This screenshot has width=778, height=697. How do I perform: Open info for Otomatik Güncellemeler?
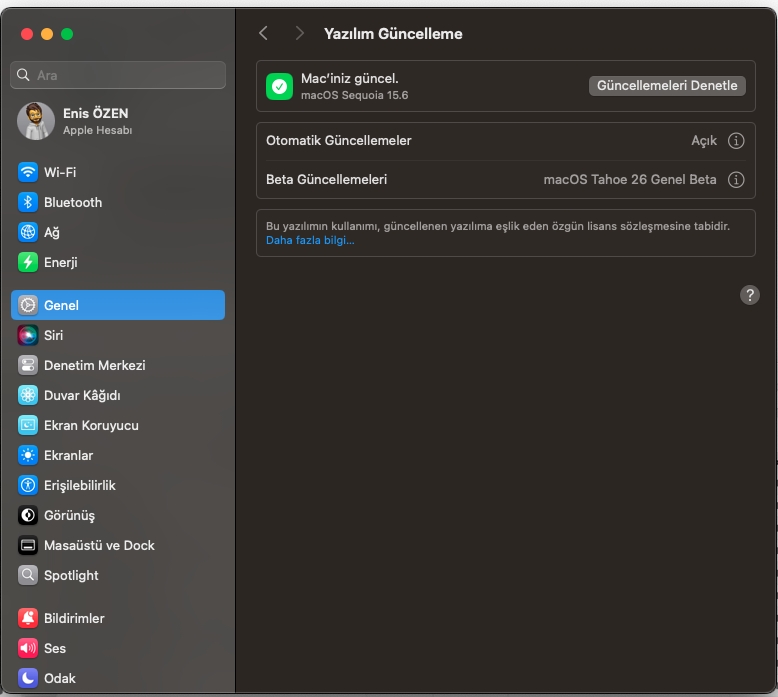point(736,141)
